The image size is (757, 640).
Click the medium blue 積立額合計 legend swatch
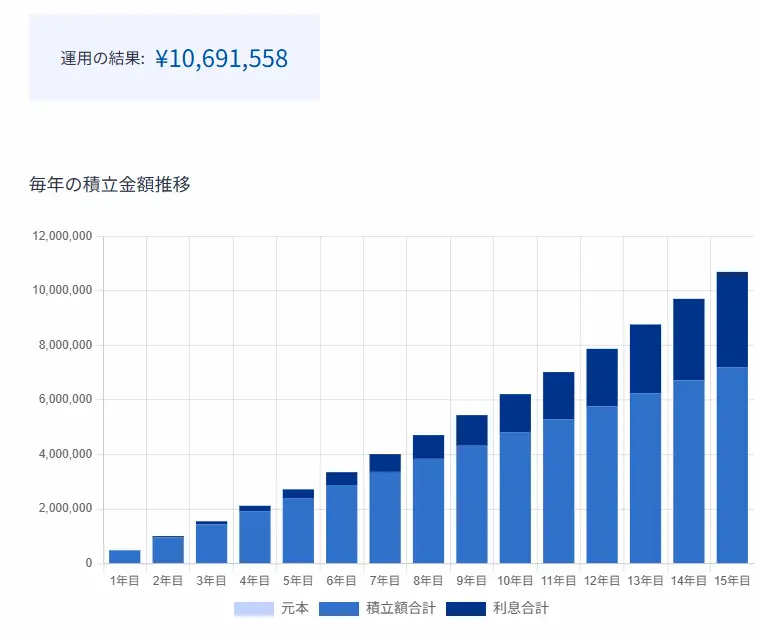pyautogui.click(x=338, y=608)
